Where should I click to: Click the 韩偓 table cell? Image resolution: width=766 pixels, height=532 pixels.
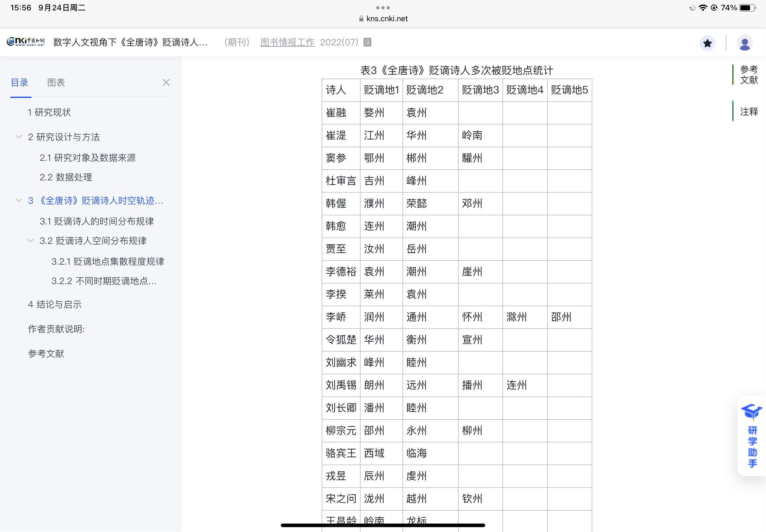point(341,203)
